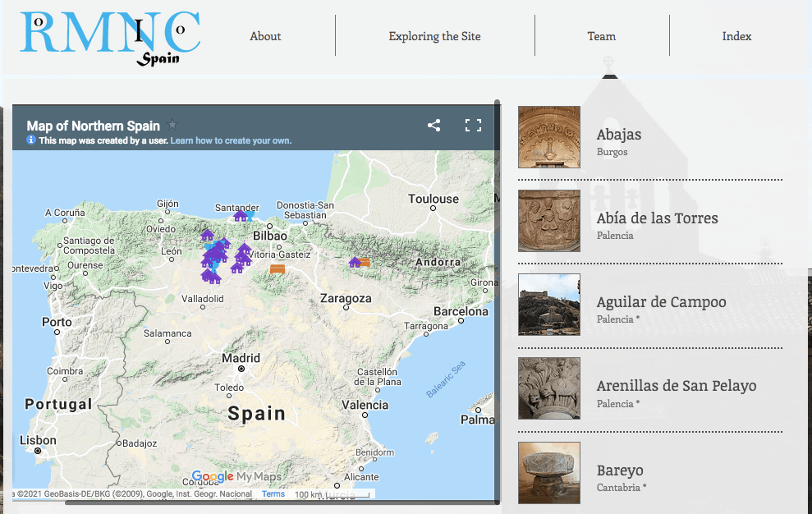Click the blue info icon in map header
This screenshot has width=812, height=514.
(31, 140)
